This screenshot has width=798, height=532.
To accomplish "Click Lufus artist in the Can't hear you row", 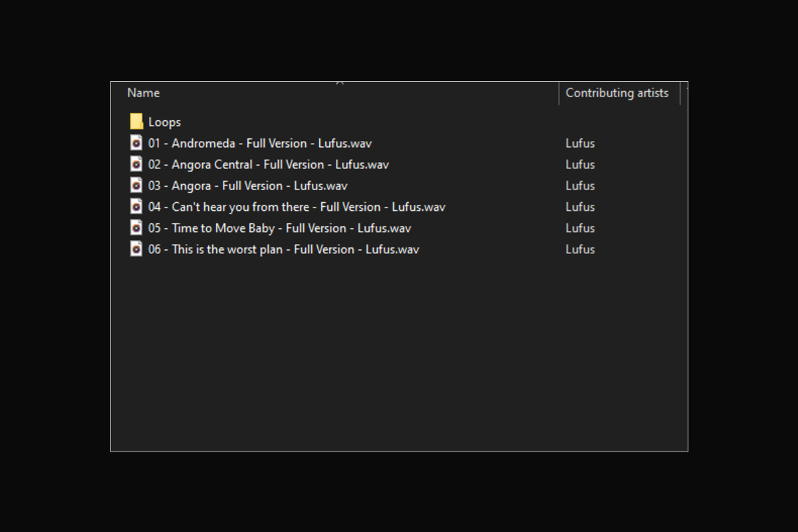I will point(580,207).
